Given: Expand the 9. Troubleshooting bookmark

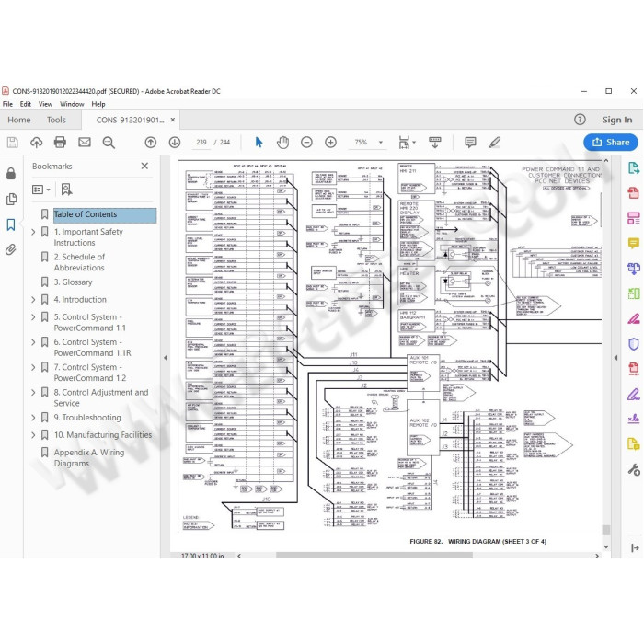Looking at the screenshot, I should pos(33,418).
